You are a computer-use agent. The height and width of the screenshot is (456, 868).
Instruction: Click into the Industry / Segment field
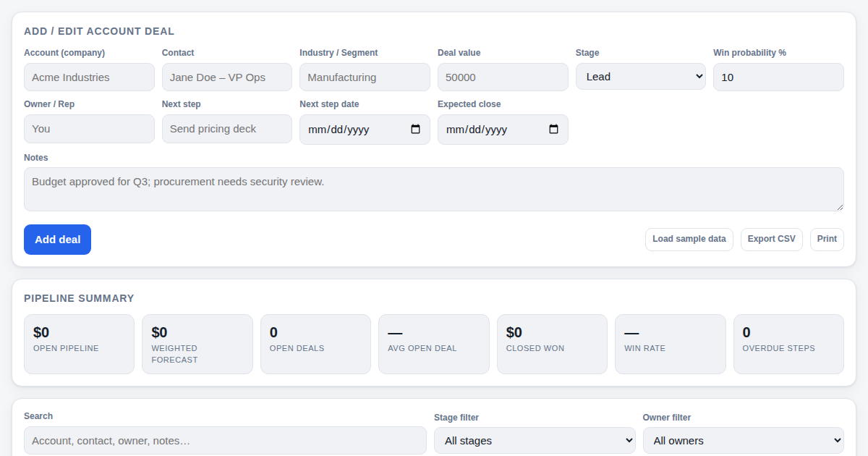365,77
